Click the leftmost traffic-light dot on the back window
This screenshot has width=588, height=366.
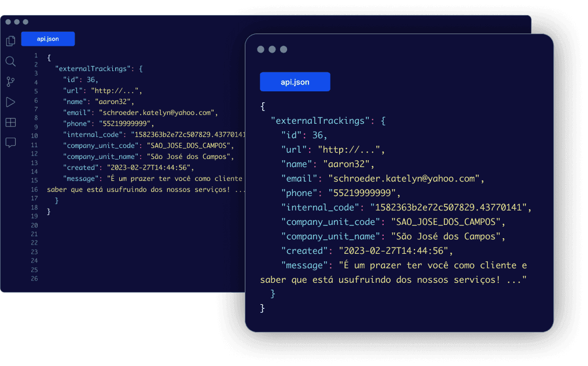point(9,21)
